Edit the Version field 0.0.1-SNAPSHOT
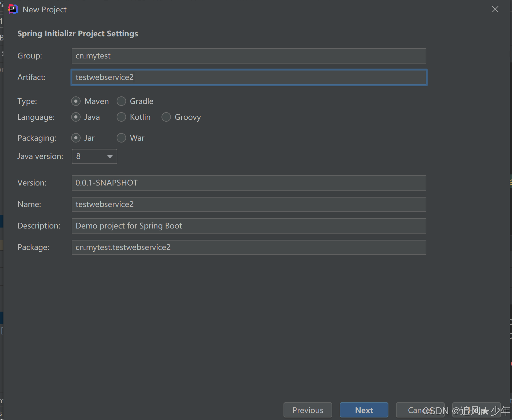This screenshot has height=420, width=512. pos(249,183)
